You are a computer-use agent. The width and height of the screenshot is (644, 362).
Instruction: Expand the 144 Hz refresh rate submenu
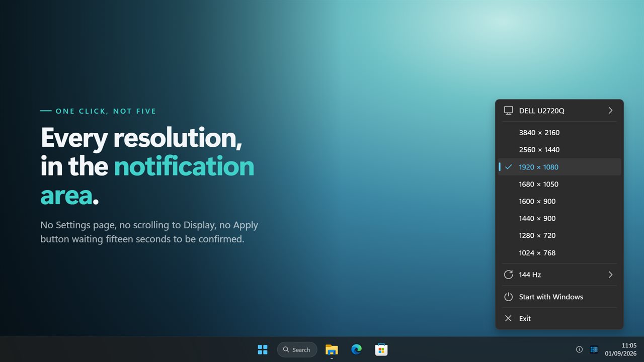pos(559,275)
